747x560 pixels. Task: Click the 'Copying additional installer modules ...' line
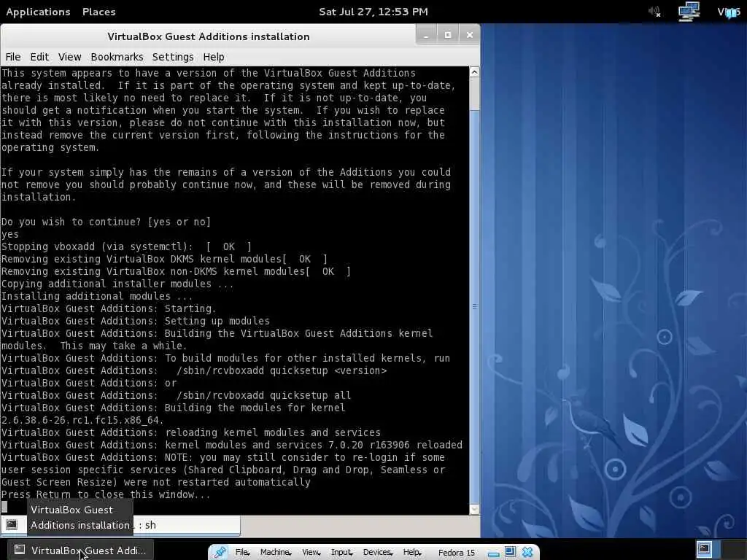pyautogui.click(x=117, y=284)
